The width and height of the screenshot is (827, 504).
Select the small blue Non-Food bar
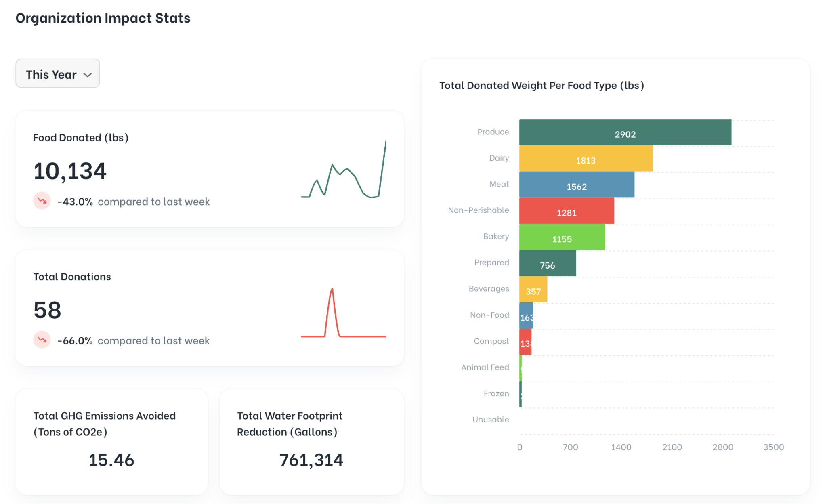coord(526,316)
